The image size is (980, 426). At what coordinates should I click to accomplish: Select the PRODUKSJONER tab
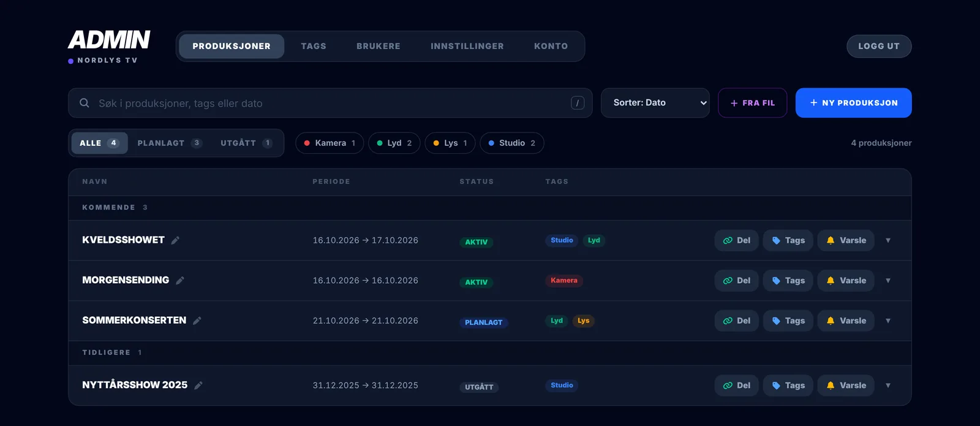232,47
